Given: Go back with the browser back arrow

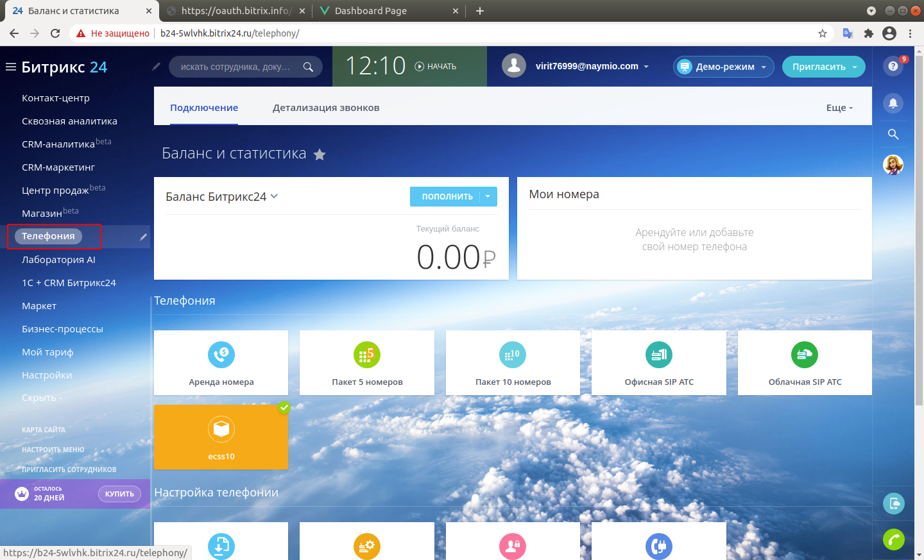Looking at the screenshot, I should 14,33.
